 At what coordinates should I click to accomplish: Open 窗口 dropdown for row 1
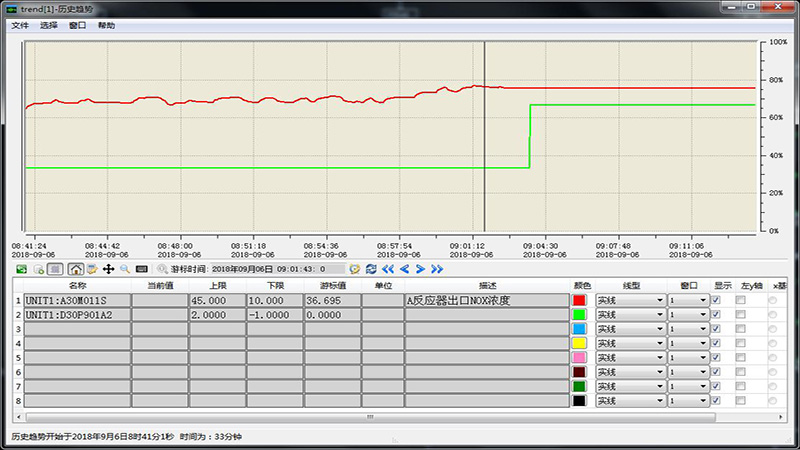(688, 300)
